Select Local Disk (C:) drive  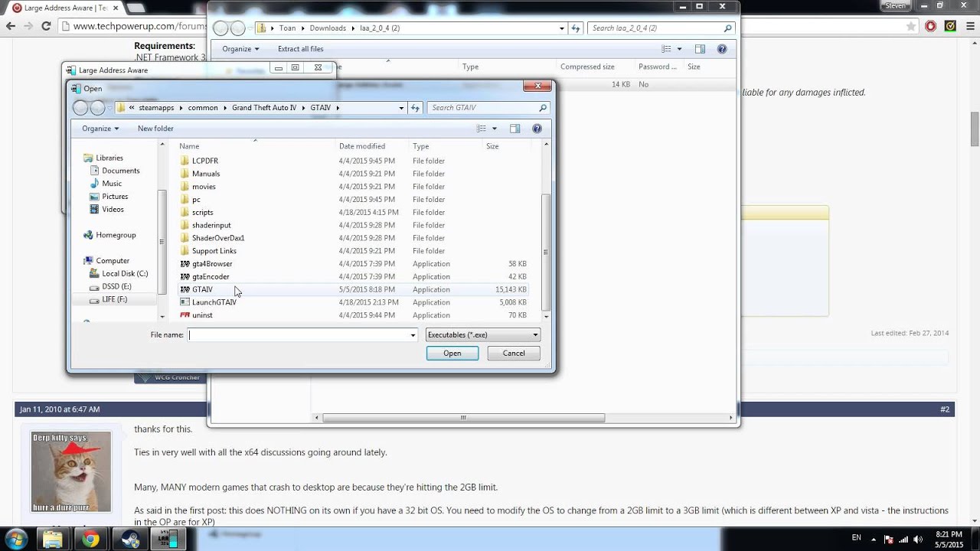tap(125, 273)
